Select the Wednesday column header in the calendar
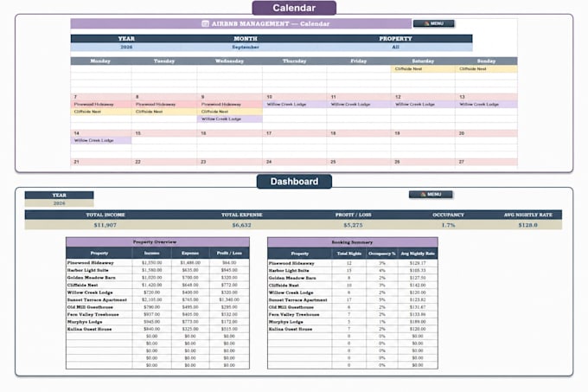The height and width of the screenshot is (392, 588). (x=229, y=61)
